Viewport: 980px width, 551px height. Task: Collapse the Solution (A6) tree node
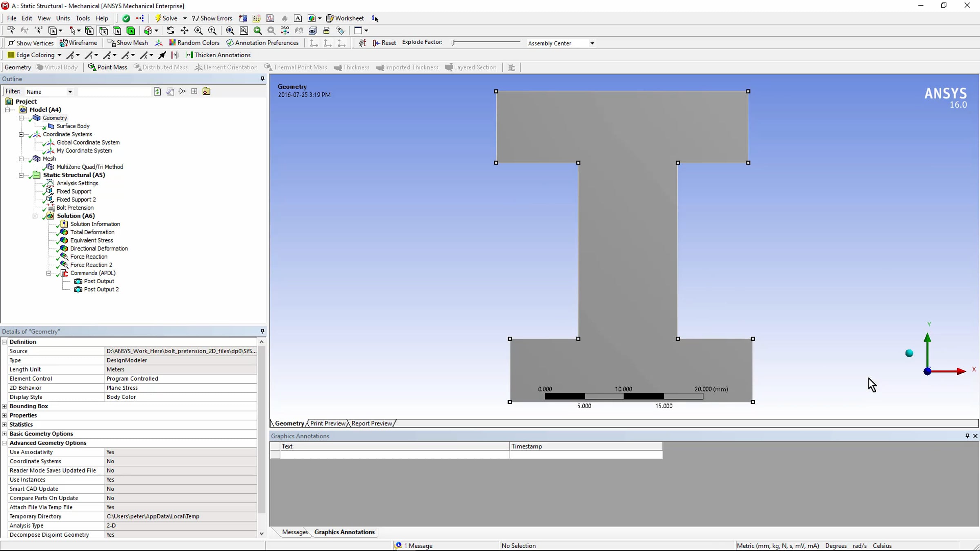click(x=35, y=216)
